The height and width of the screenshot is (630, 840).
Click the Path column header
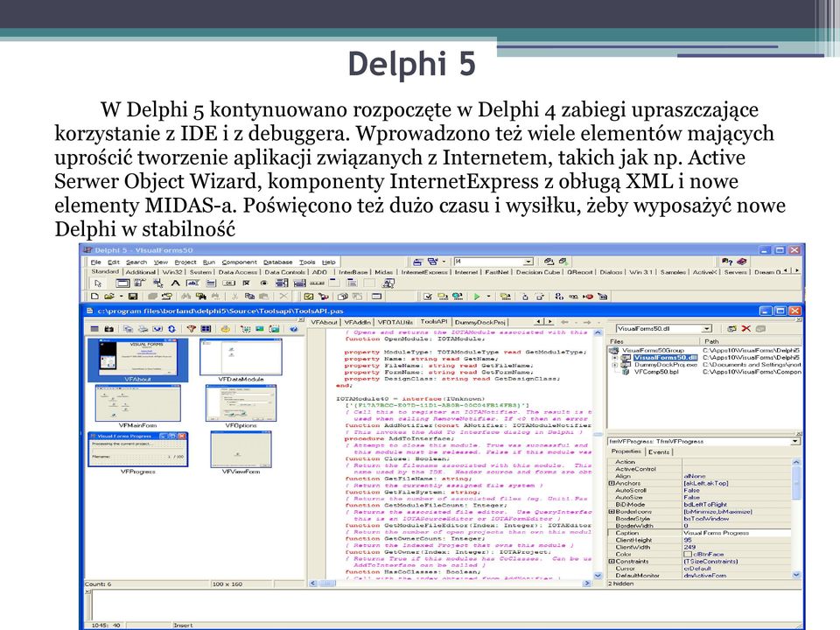coord(750,340)
